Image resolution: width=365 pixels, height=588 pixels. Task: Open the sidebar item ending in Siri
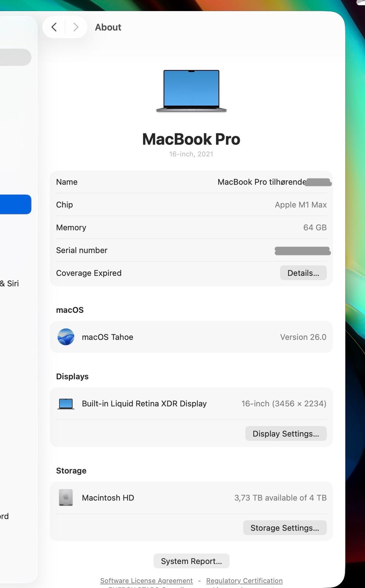tap(10, 283)
